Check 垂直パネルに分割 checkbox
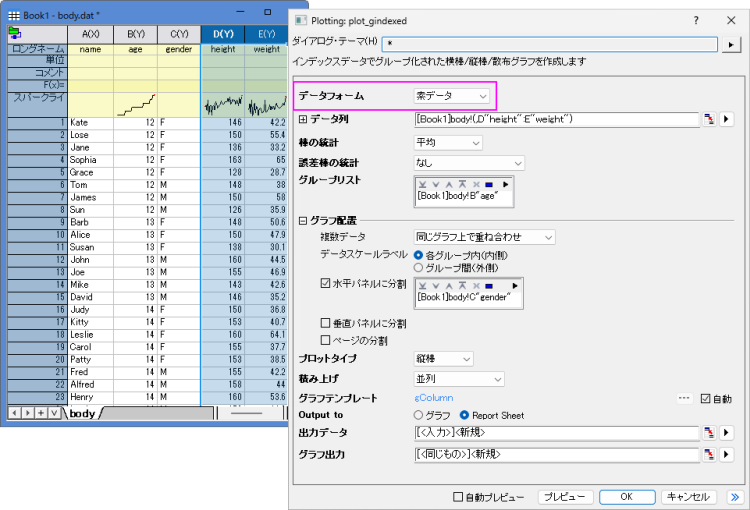 pyautogui.click(x=325, y=323)
